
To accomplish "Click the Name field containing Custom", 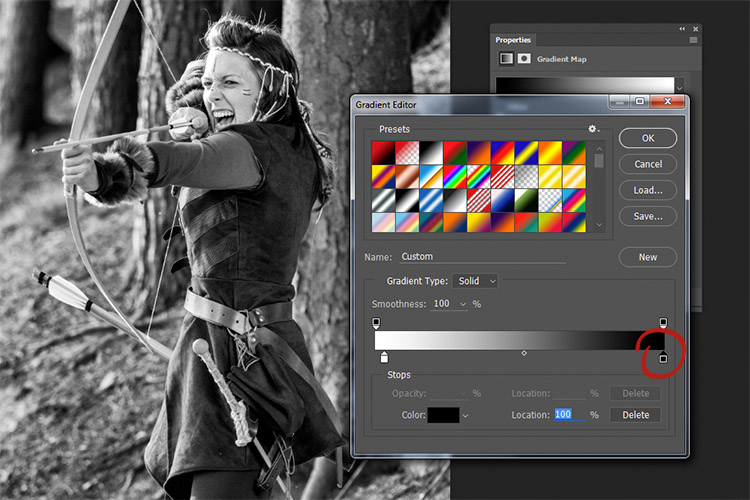I will click(x=483, y=256).
